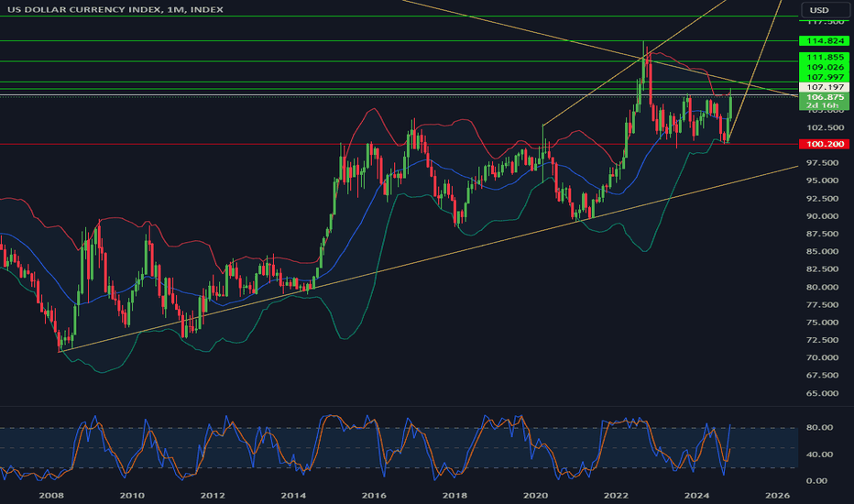Select the 114.824 green price label
The width and height of the screenshot is (854, 504).
click(824, 41)
